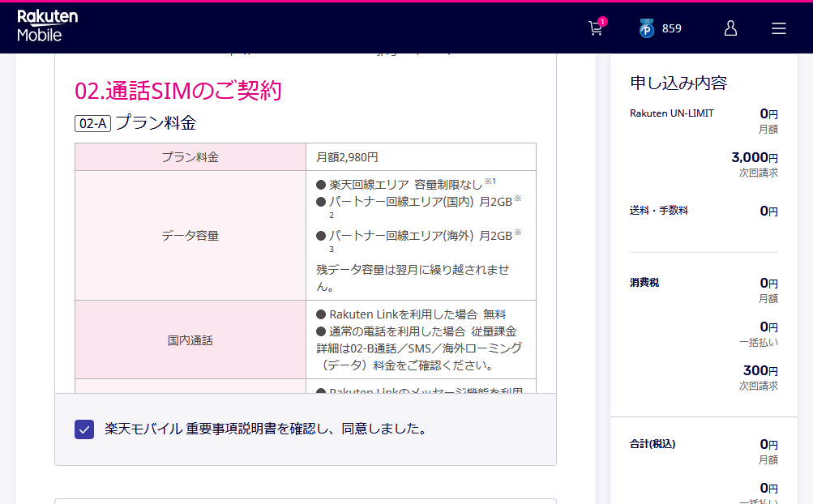Open the user account icon
The width and height of the screenshot is (813, 504).
click(x=730, y=28)
